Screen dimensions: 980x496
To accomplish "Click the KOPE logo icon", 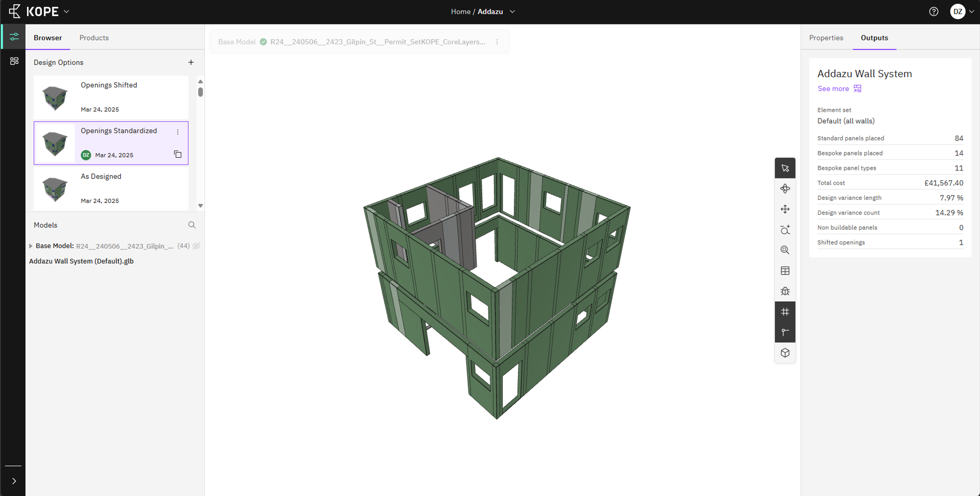I will point(14,11).
